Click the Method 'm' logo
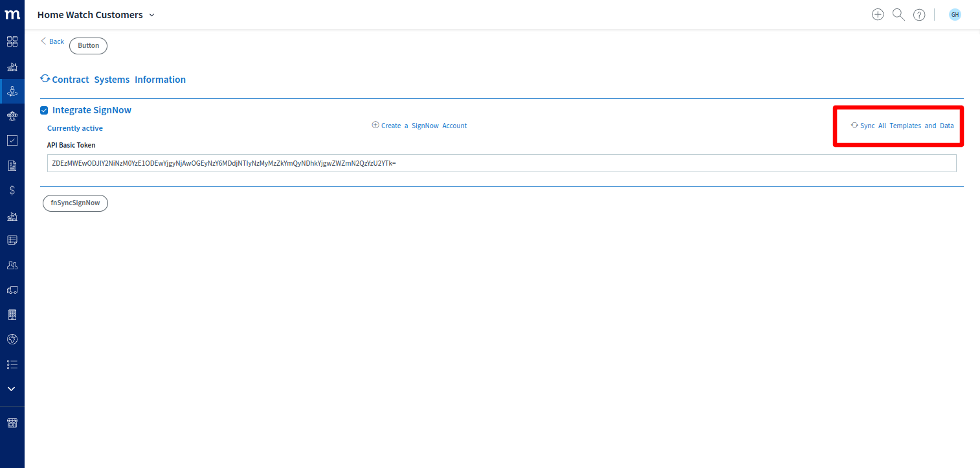This screenshot has width=980, height=468. point(12,14)
